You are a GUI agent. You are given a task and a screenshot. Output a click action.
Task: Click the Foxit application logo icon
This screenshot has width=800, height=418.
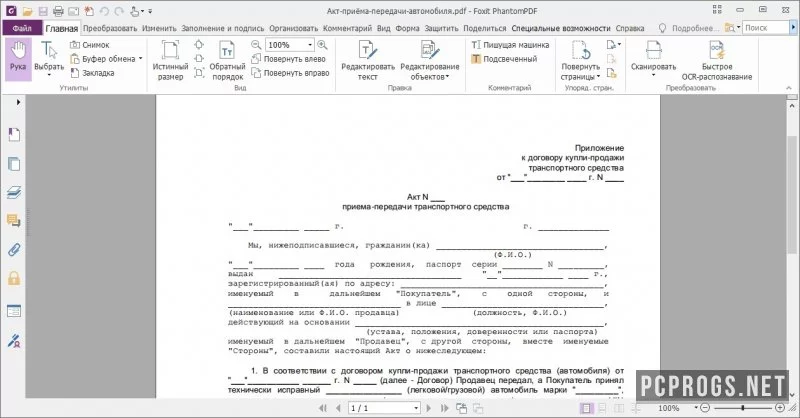(11, 11)
